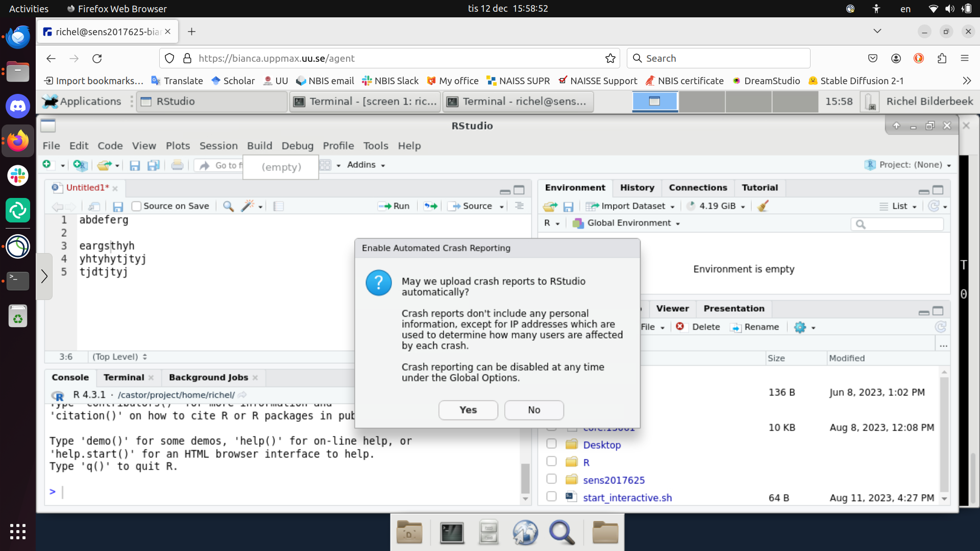Click the show in new window icon
Viewport: 980px width, 551px height.
click(94, 206)
